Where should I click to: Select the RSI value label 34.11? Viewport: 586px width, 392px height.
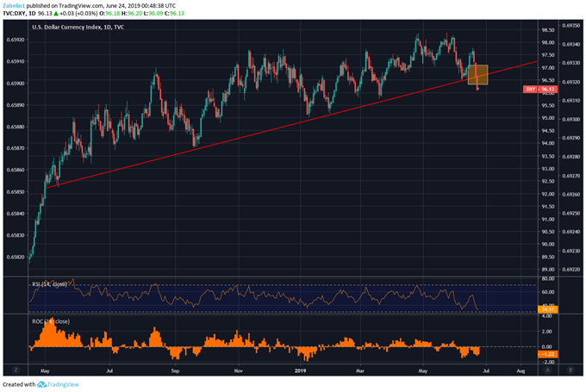tap(548, 309)
